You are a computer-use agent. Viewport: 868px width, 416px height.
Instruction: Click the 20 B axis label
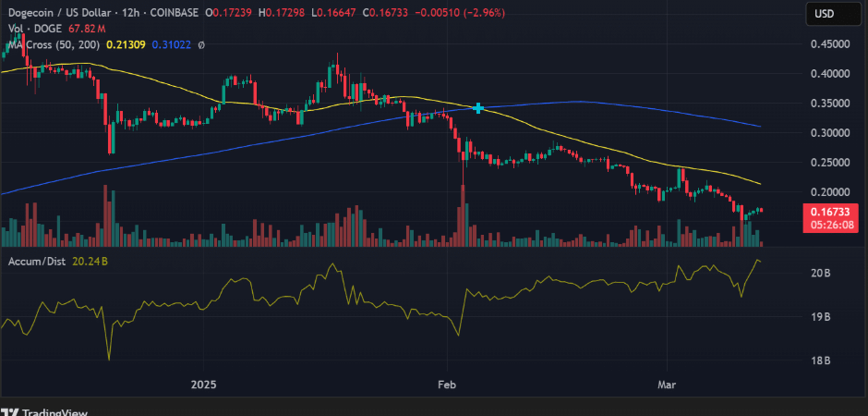pos(820,273)
